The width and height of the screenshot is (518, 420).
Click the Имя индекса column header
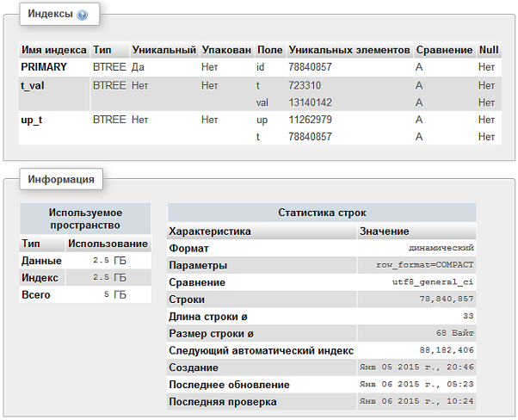pyautogui.click(x=54, y=50)
